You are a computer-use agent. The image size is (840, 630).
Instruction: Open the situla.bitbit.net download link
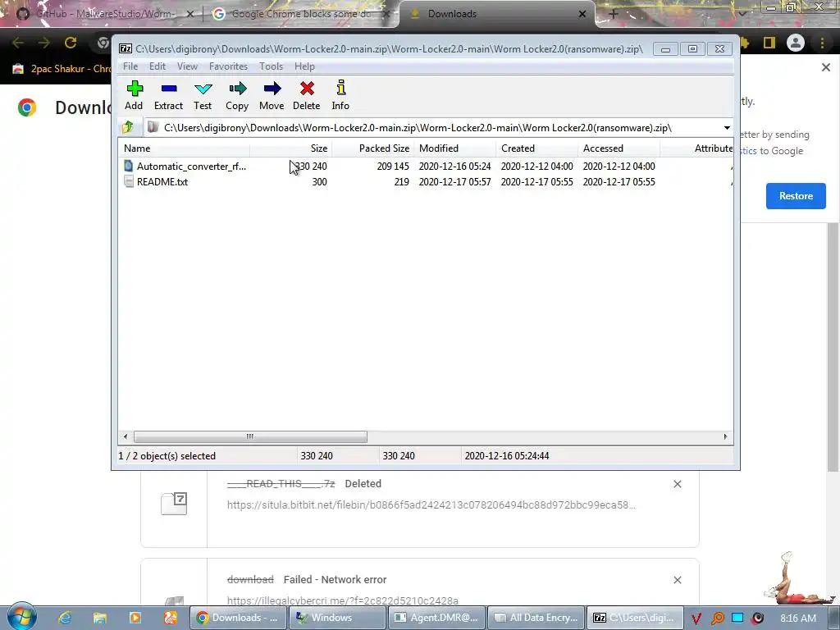tap(431, 504)
